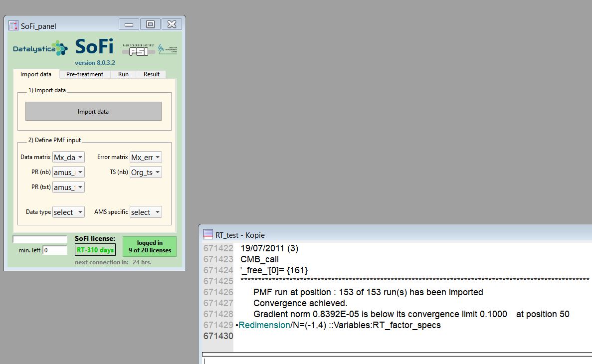Click the '1) Import data' group heading

(47, 90)
